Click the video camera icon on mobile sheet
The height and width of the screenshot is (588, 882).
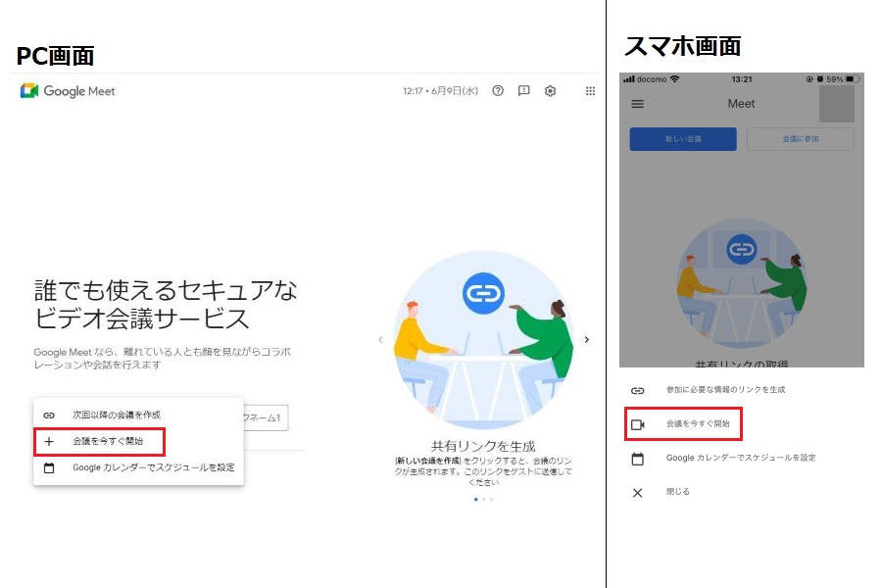click(x=637, y=424)
